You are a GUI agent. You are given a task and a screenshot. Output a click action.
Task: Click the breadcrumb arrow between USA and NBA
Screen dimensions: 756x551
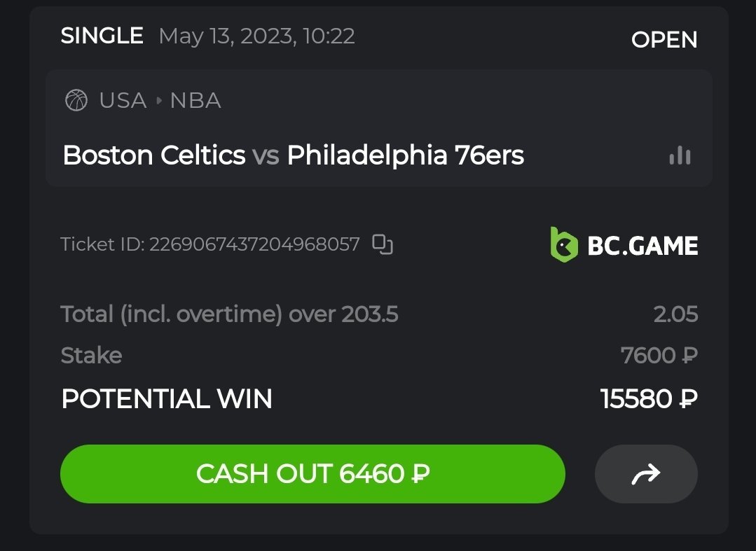pos(158,101)
